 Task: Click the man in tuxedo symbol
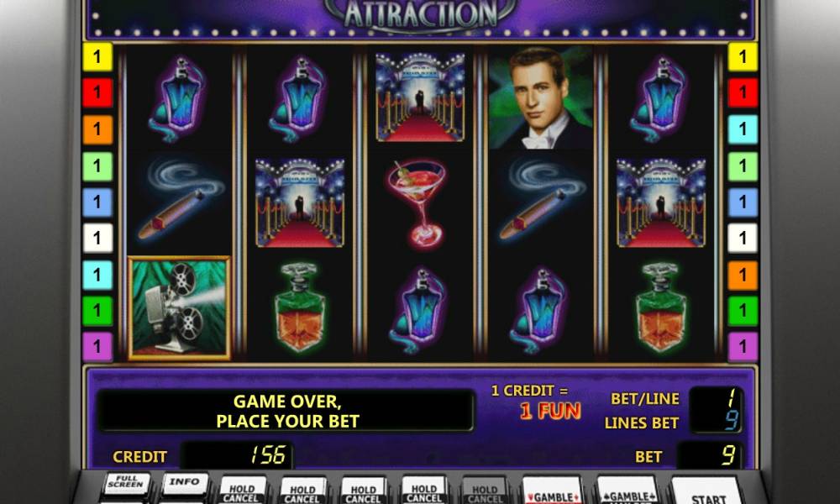point(540,97)
